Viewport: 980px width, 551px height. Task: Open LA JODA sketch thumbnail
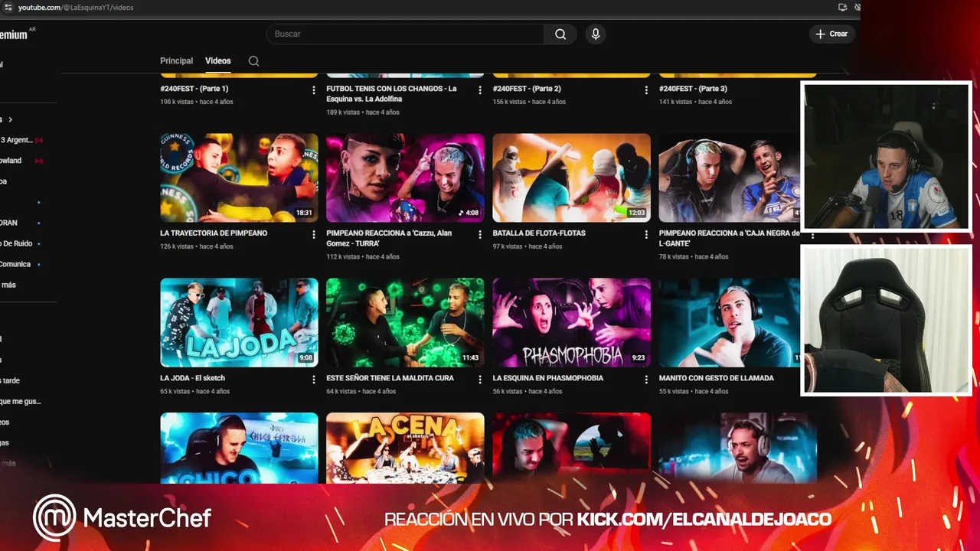coord(239,323)
